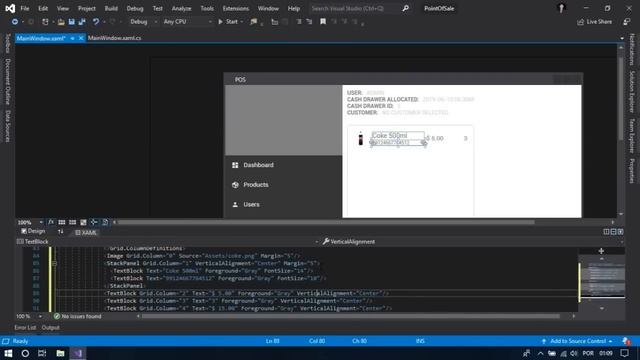Image resolution: width=640 pixels, height=360 pixels.
Task: Open the Analyze menu
Action: (181, 8)
